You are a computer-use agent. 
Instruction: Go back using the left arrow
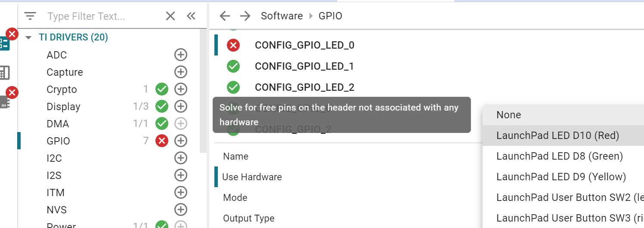(225, 16)
